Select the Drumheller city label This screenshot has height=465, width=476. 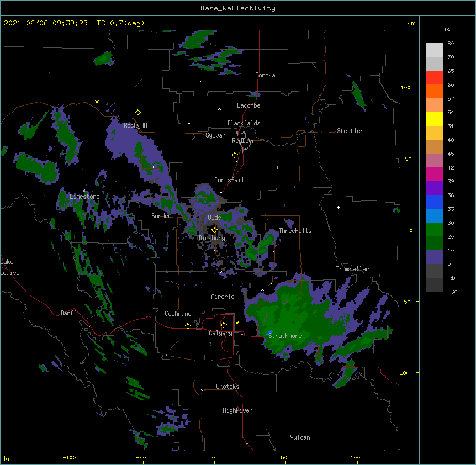352,269
